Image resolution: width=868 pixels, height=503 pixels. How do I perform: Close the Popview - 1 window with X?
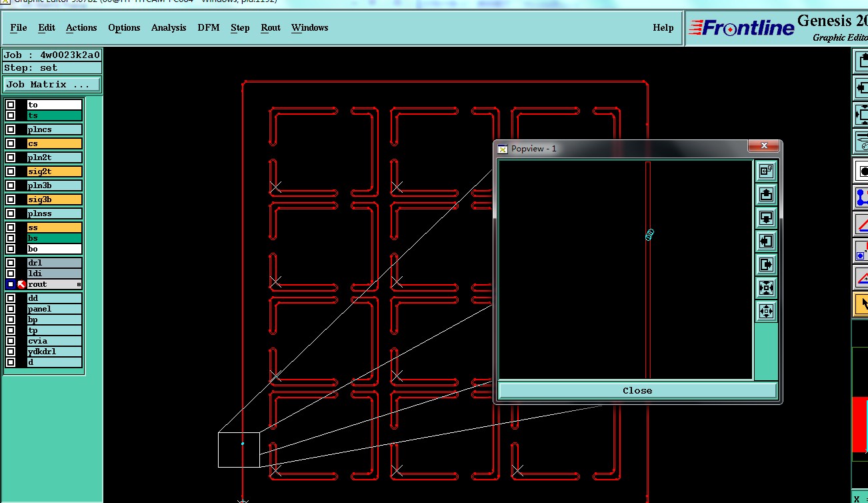click(x=764, y=145)
